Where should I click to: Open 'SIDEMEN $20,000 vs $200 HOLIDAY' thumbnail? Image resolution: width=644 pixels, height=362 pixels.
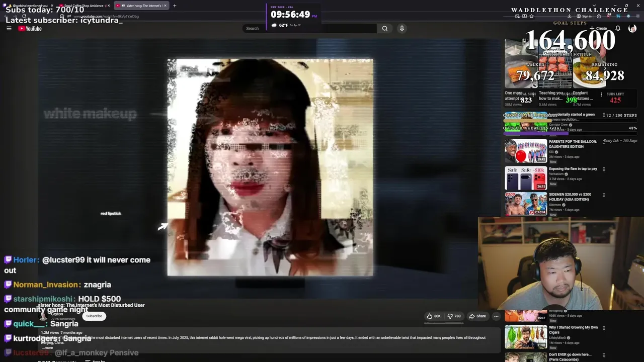[x=526, y=203]
